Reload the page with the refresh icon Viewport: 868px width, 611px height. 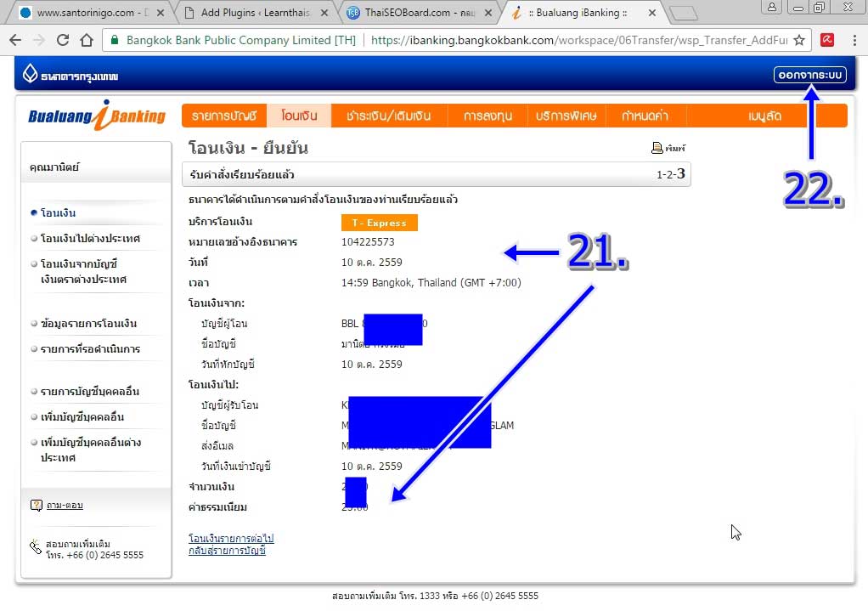63,40
